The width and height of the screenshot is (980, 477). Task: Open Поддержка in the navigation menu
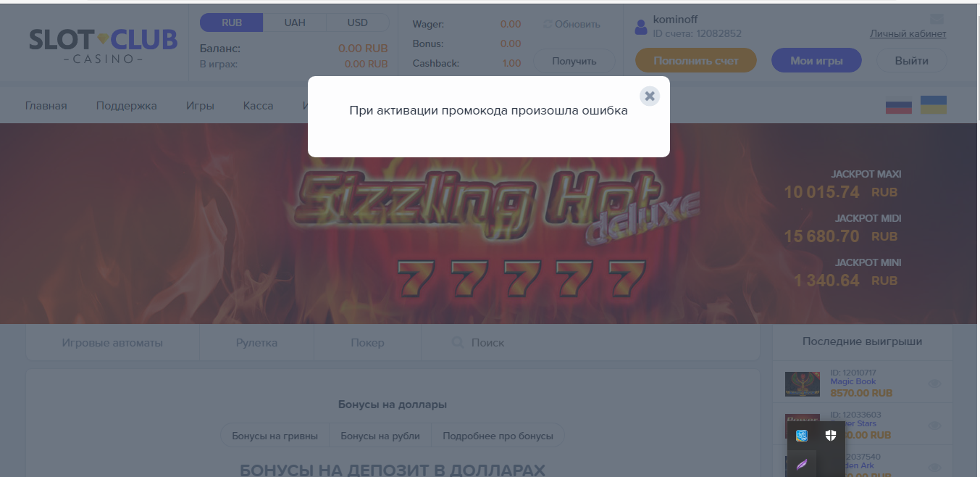(x=127, y=106)
